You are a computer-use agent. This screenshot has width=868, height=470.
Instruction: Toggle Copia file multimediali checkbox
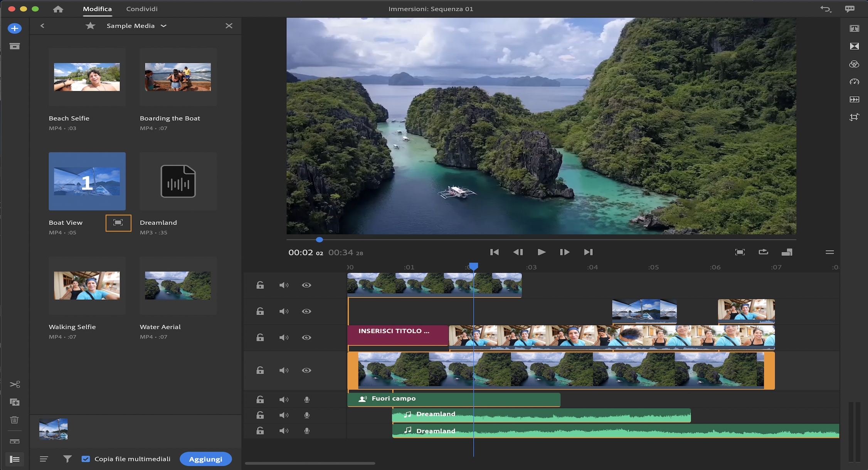click(x=86, y=459)
